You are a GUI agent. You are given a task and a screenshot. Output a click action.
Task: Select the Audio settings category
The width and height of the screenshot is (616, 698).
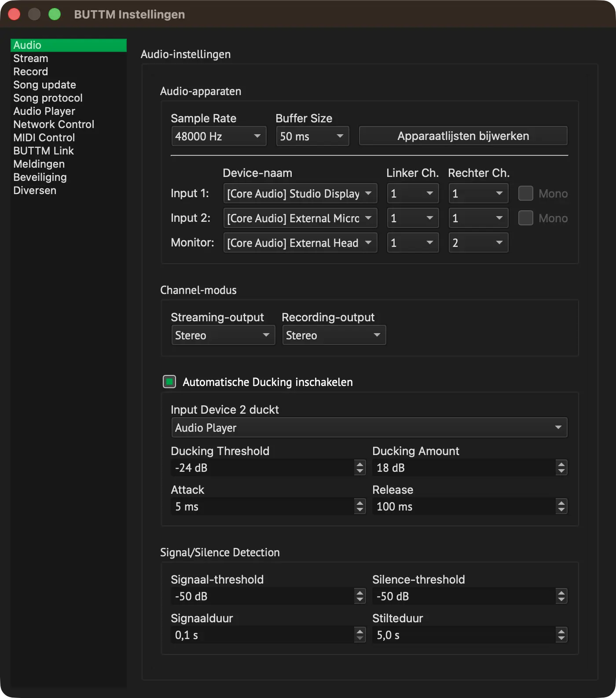[x=68, y=45]
